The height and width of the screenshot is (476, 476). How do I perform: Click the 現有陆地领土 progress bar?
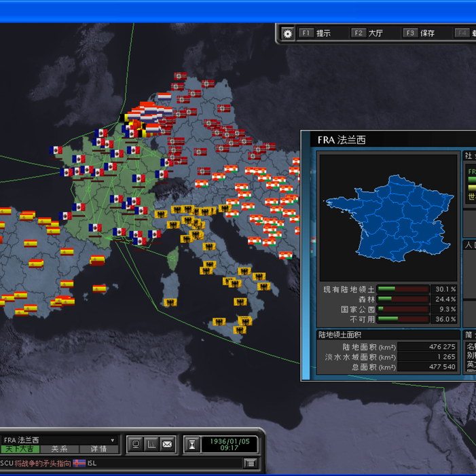tap(403, 289)
